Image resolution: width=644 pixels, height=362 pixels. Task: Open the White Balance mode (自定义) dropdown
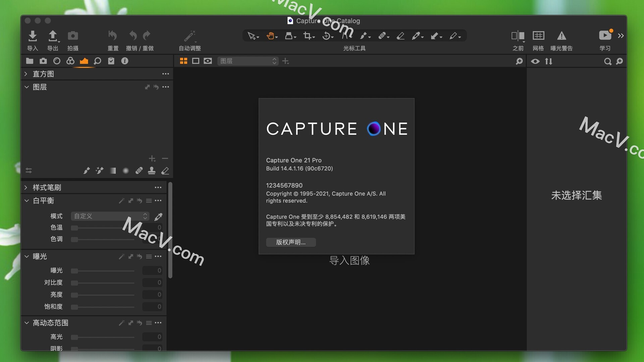click(110, 216)
